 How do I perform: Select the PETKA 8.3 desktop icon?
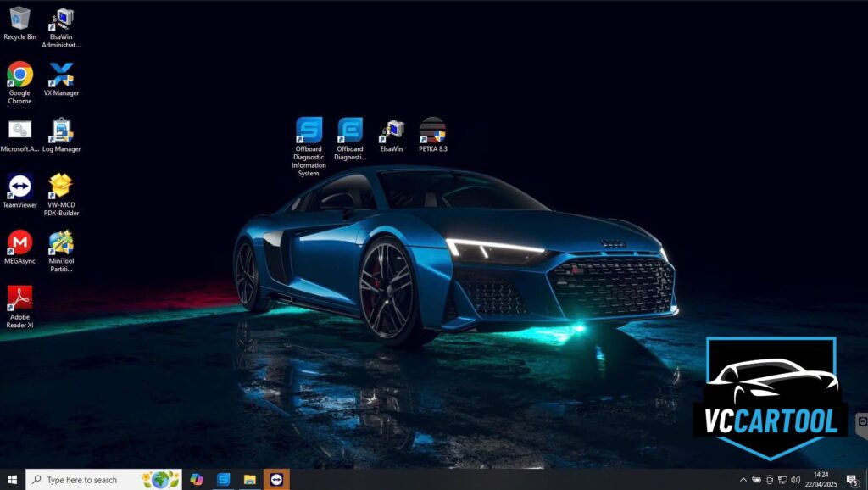[432, 131]
